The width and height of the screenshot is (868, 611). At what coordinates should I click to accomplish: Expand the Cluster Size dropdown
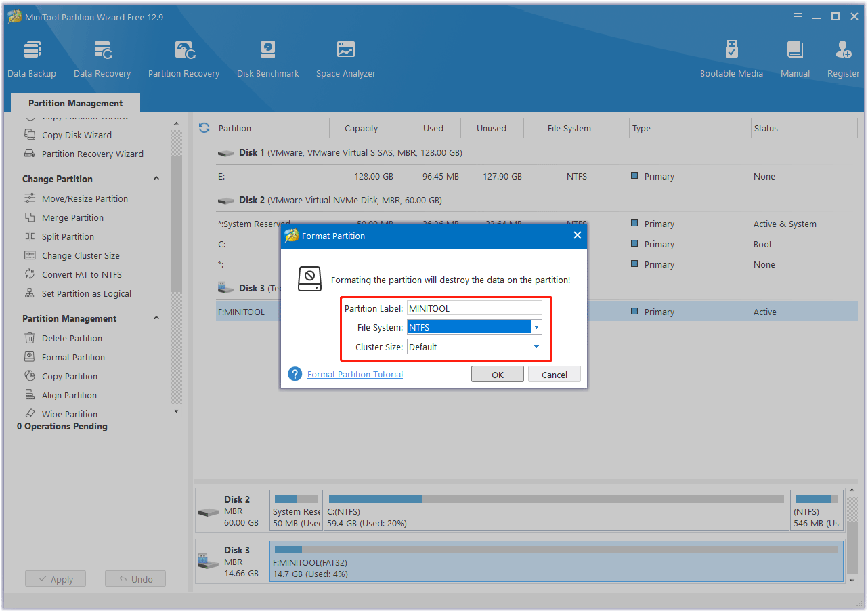click(536, 347)
